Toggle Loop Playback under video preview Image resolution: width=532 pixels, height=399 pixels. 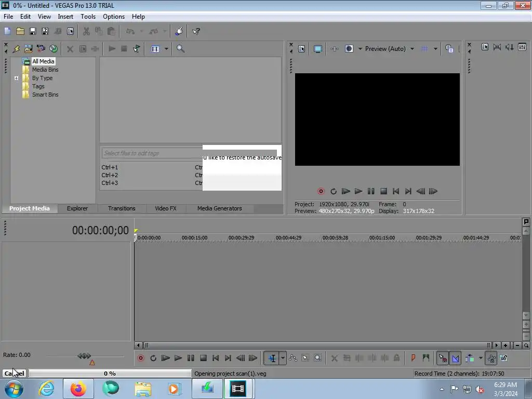(334, 191)
